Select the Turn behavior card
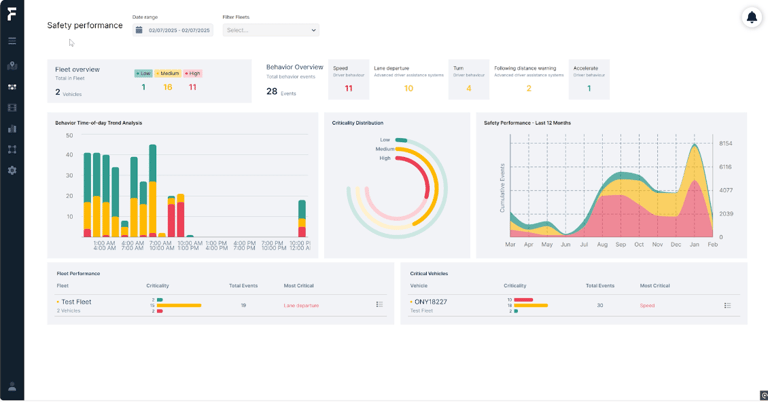Image resolution: width=768 pixels, height=402 pixels. pos(469,79)
